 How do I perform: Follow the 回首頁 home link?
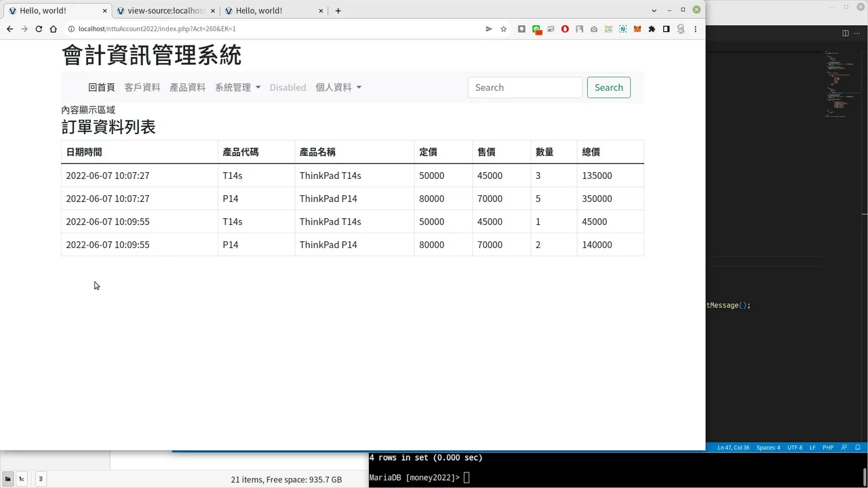(101, 87)
